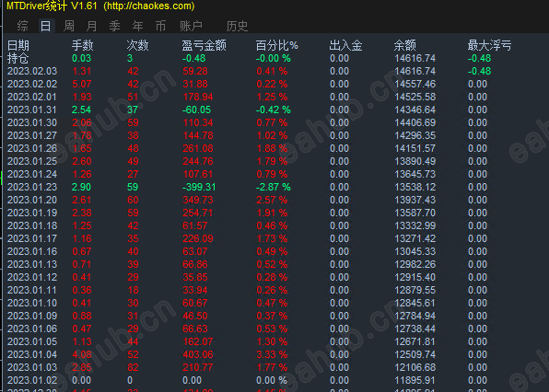The image size is (549, 392).
Task: Click the 403.06 profit amount
Action: click(x=198, y=354)
